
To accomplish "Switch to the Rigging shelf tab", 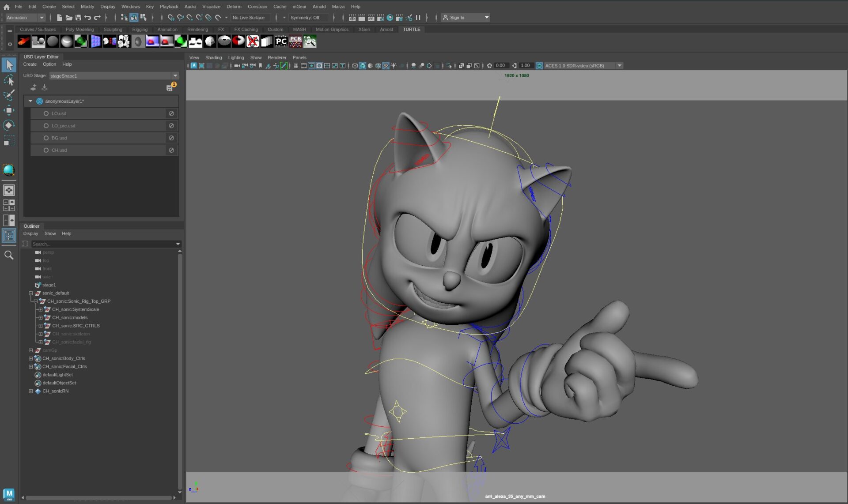I will point(140,30).
